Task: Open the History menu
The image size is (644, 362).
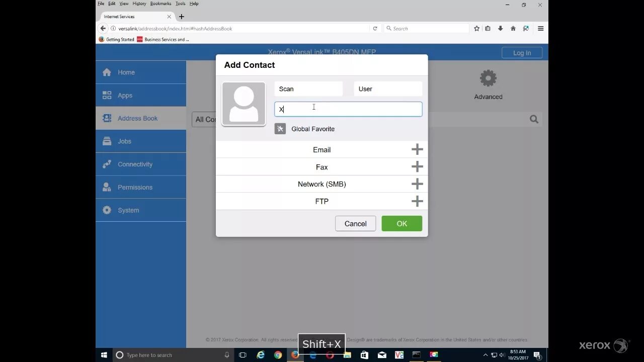Action: [139, 4]
